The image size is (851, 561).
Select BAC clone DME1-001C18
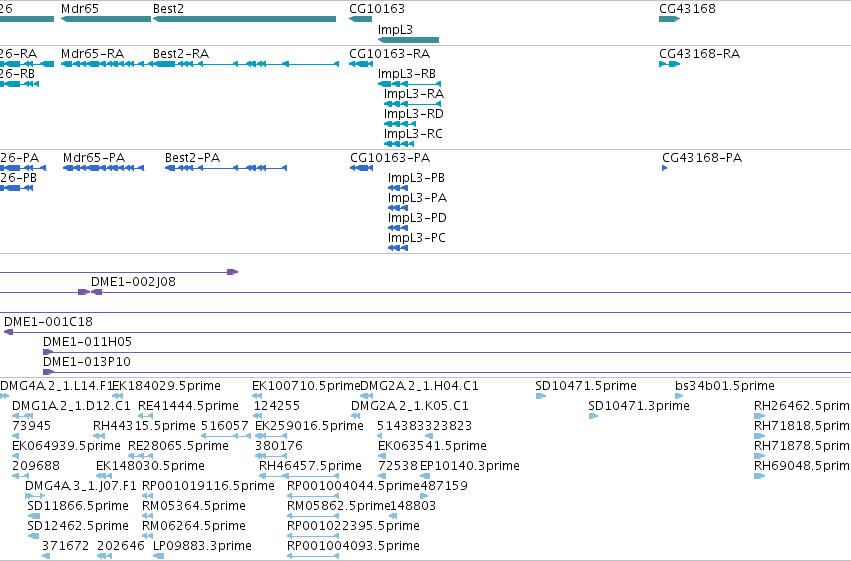point(48,322)
